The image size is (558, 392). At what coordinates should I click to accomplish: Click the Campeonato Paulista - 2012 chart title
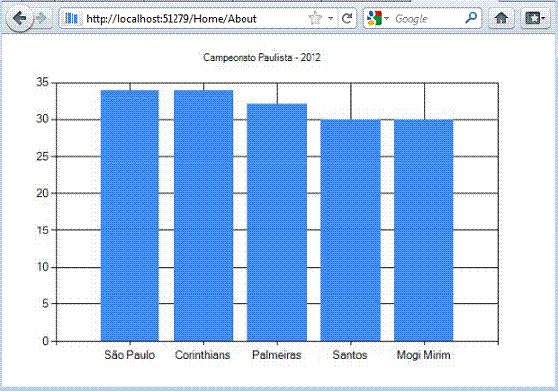point(262,57)
